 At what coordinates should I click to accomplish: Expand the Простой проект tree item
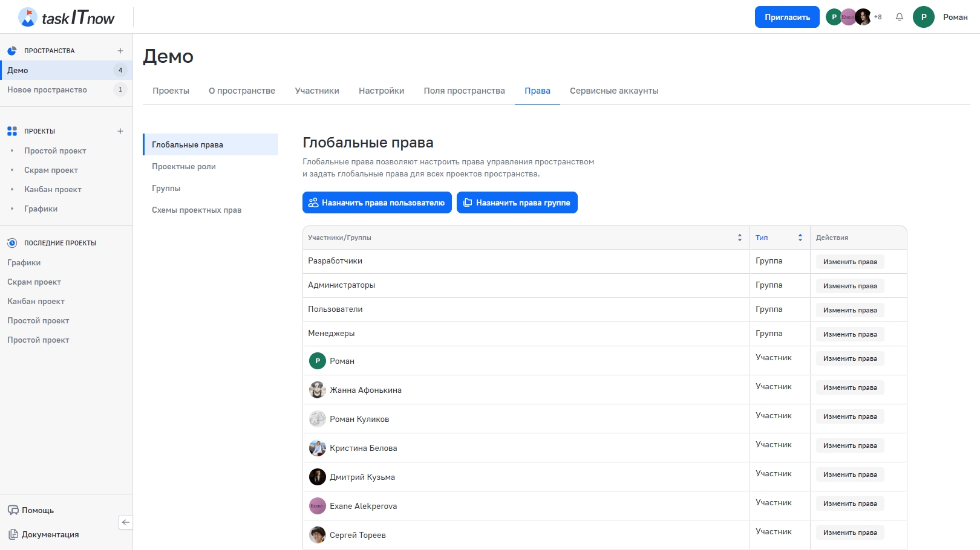[x=12, y=151]
